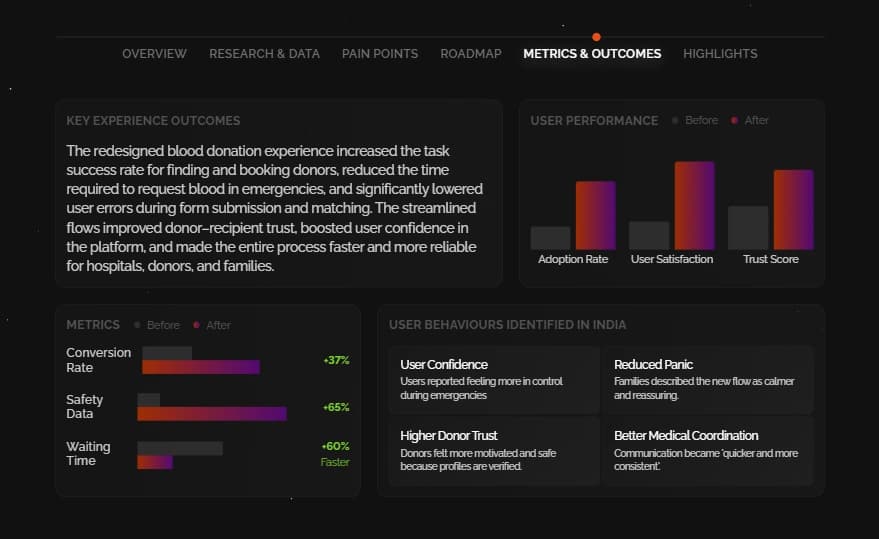This screenshot has width=879, height=539.
Task: Click the Adoption Rate after bar
Action: coord(596,215)
